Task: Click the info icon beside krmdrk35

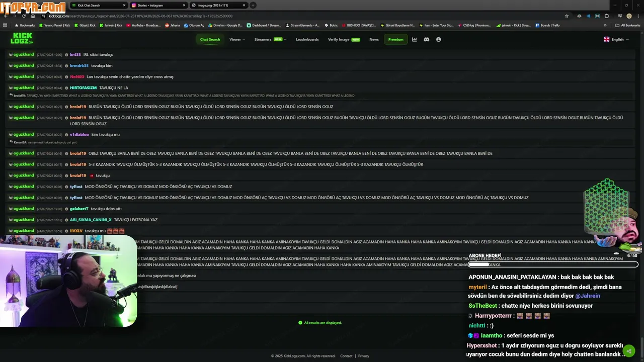Action: 66,66
